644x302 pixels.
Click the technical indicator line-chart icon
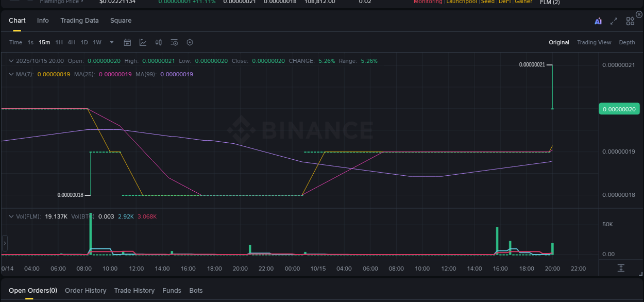(x=143, y=42)
